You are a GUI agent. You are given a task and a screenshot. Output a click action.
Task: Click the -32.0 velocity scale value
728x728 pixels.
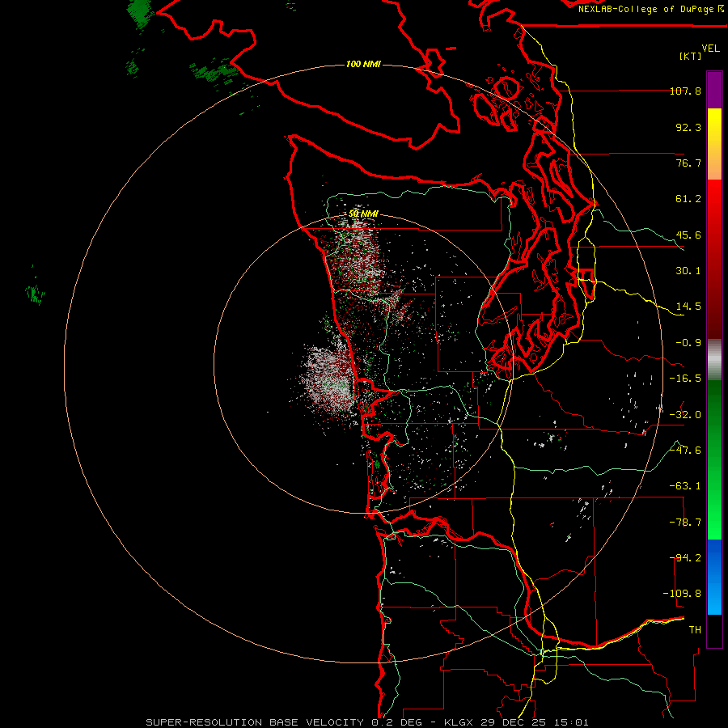point(685,415)
